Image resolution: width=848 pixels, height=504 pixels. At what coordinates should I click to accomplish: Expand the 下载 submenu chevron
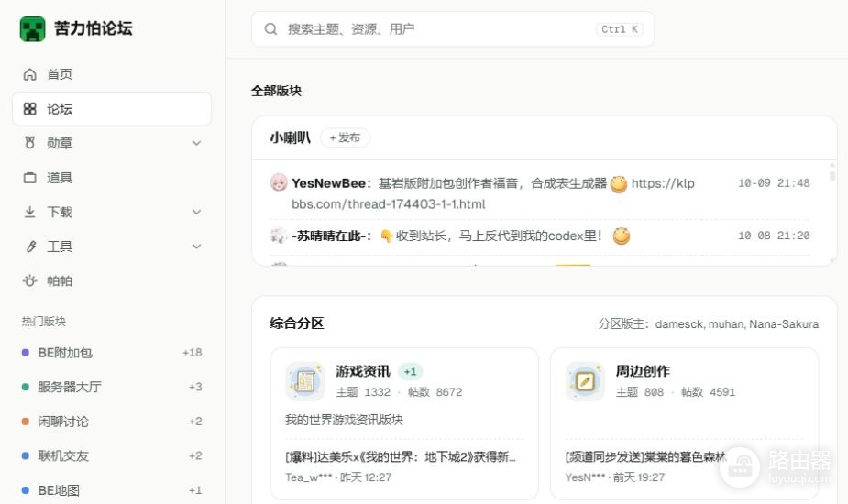coord(196,212)
